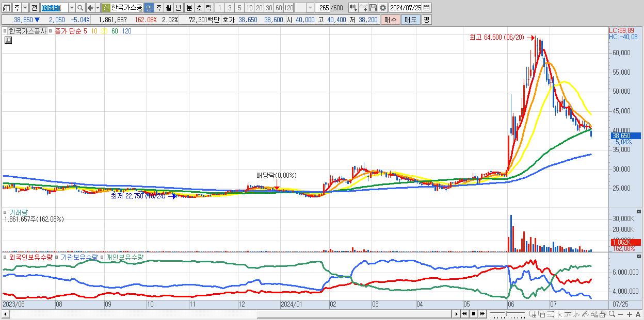Toggle the 한국가스공사 series marker square

tap(5, 31)
